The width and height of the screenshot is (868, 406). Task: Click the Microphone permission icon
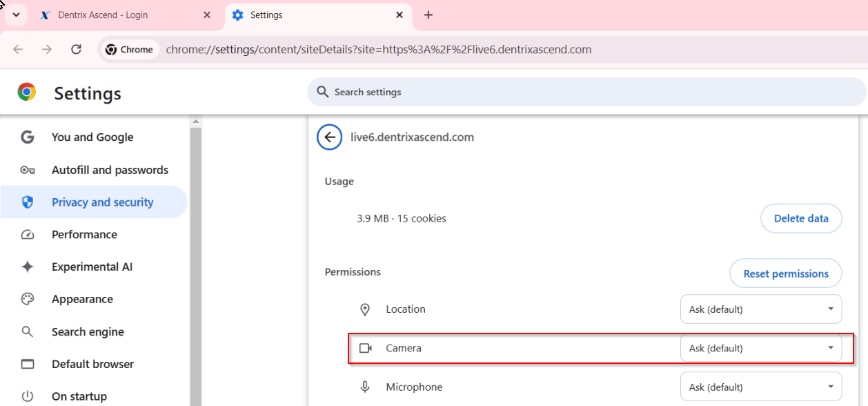point(366,387)
